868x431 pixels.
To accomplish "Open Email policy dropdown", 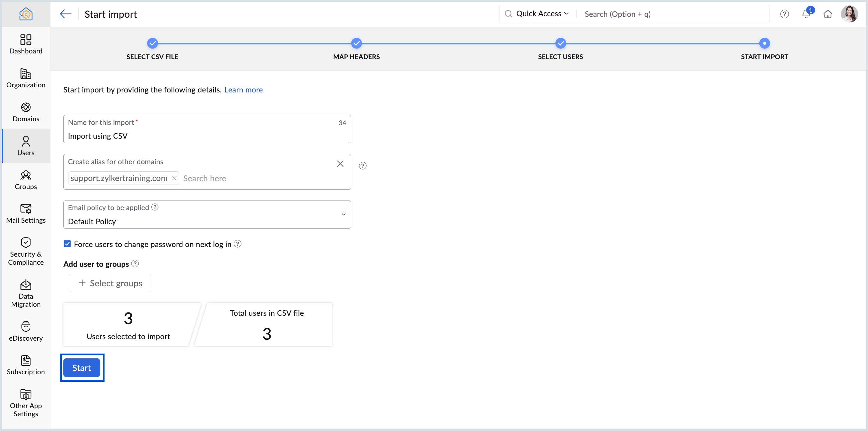I will point(207,215).
